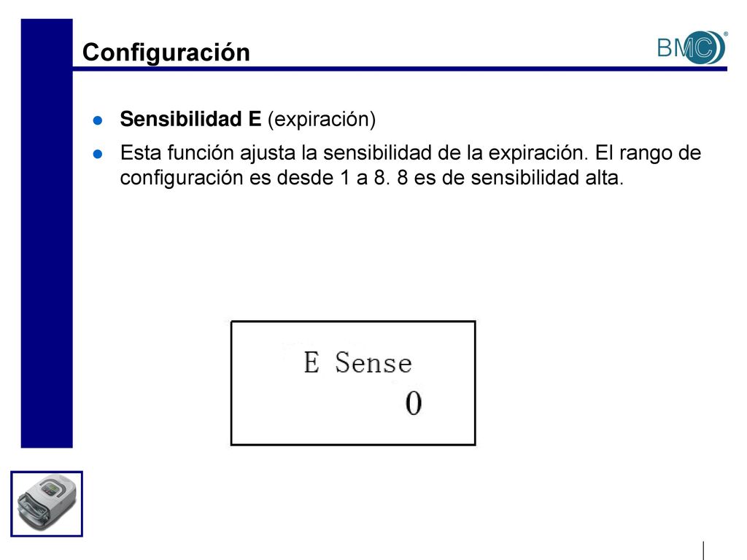Viewport: 747px width, 560px height.
Task: Click the word (expiración) in parentheses
Action: 322,119
